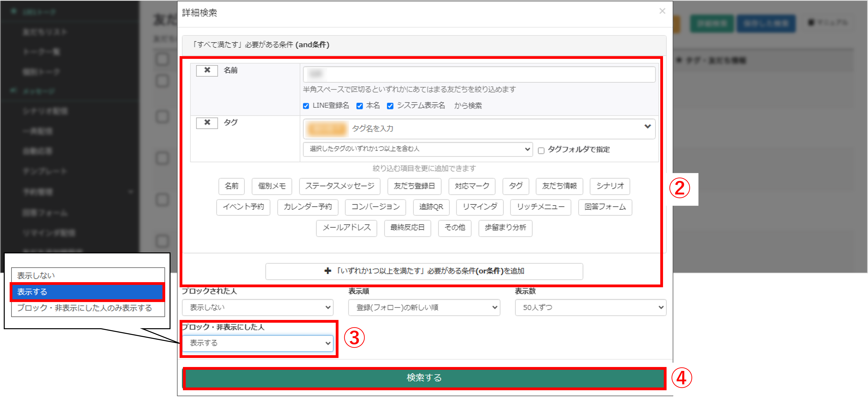Close the 詳細検索 dialog
868x405 pixels.
[662, 11]
